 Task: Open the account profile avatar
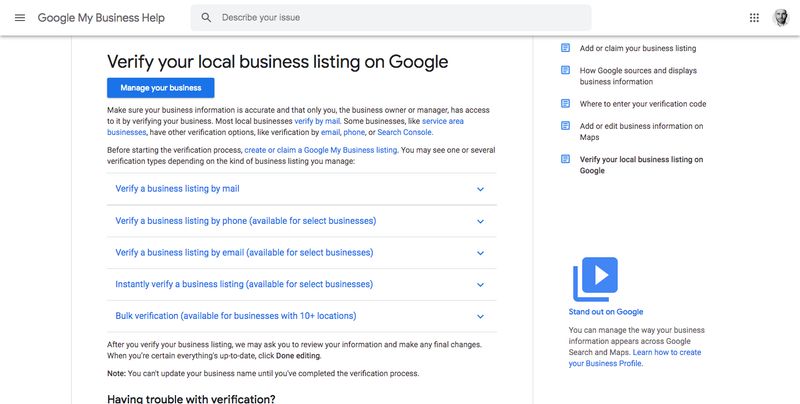(781, 18)
